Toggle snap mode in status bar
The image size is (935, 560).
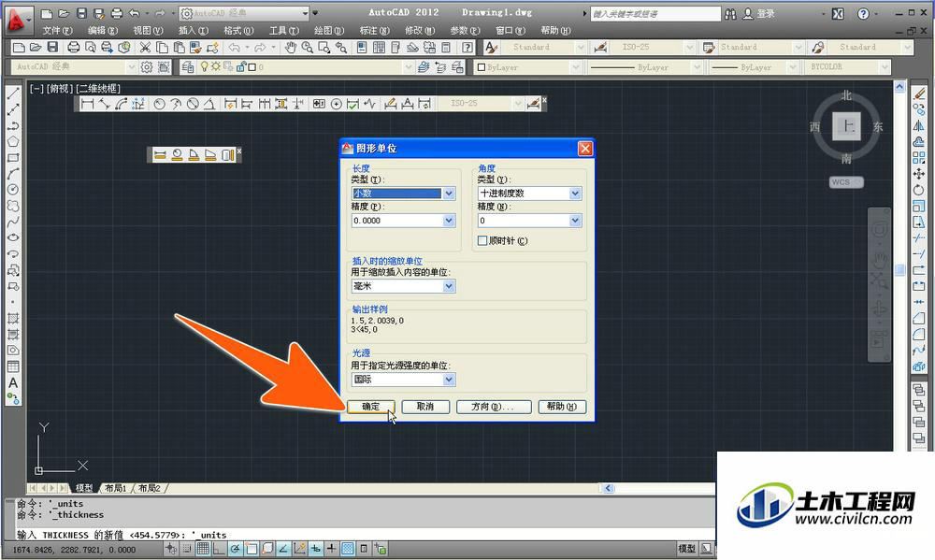coord(187,548)
